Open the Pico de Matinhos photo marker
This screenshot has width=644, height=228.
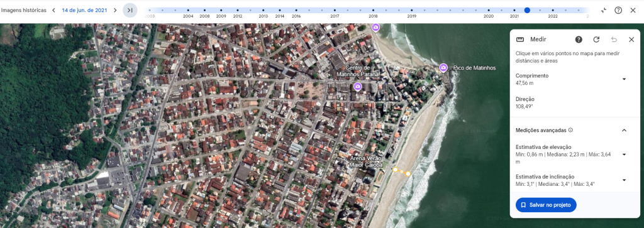443,68
